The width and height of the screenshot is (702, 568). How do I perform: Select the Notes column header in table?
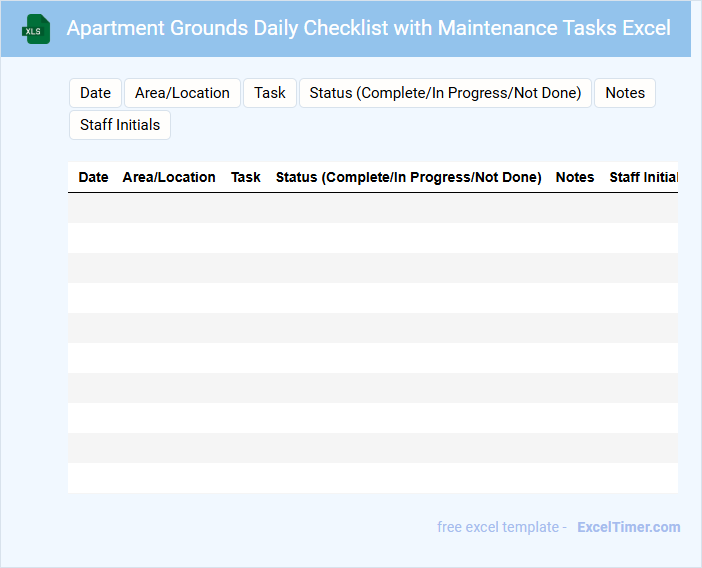[x=575, y=177]
